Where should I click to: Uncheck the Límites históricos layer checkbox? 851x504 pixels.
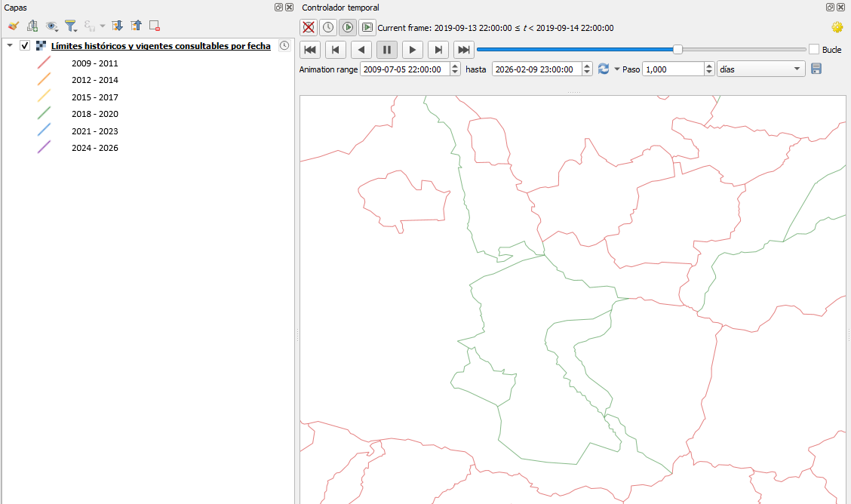click(x=25, y=46)
